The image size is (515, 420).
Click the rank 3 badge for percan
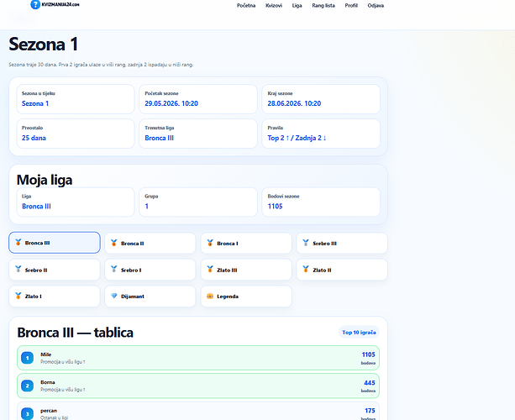pos(27,414)
